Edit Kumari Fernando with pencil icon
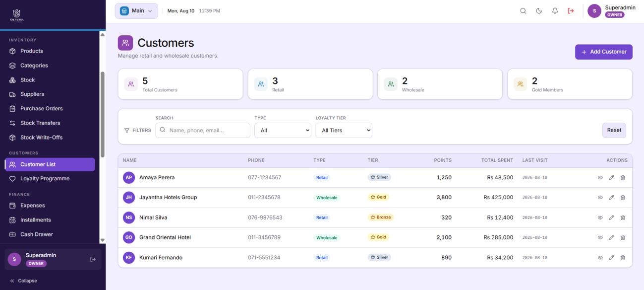Screen dimensions: 644x290 tap(611, 258)
